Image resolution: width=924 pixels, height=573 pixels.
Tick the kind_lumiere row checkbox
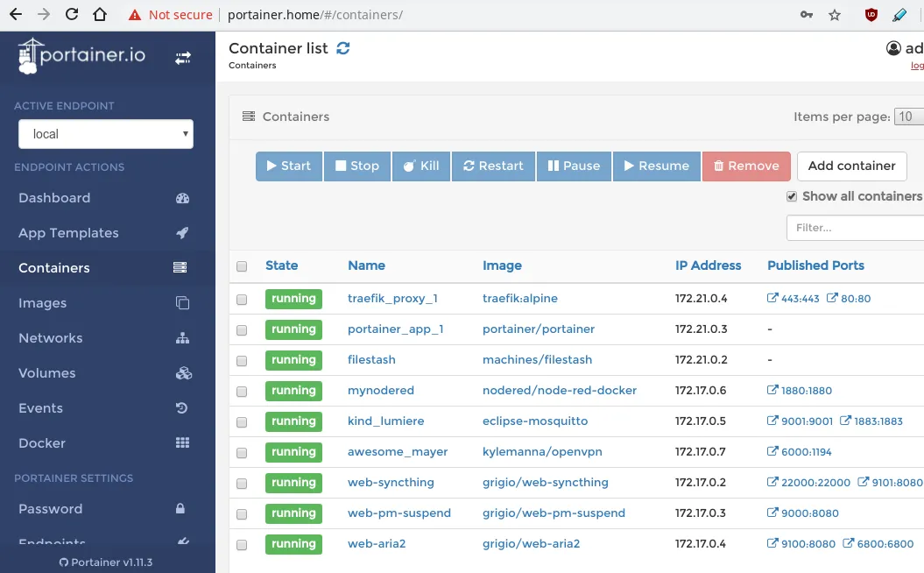[242, 422]
